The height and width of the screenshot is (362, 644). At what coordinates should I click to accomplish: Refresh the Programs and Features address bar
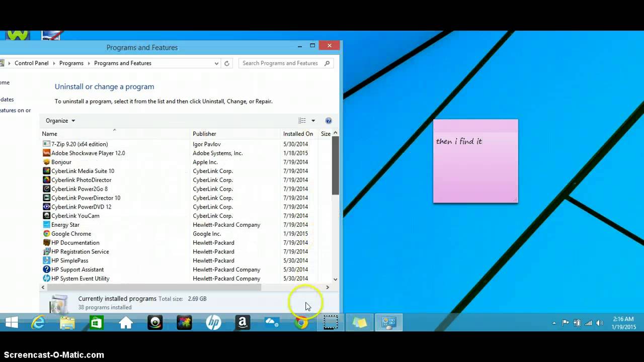coord(227,63)
